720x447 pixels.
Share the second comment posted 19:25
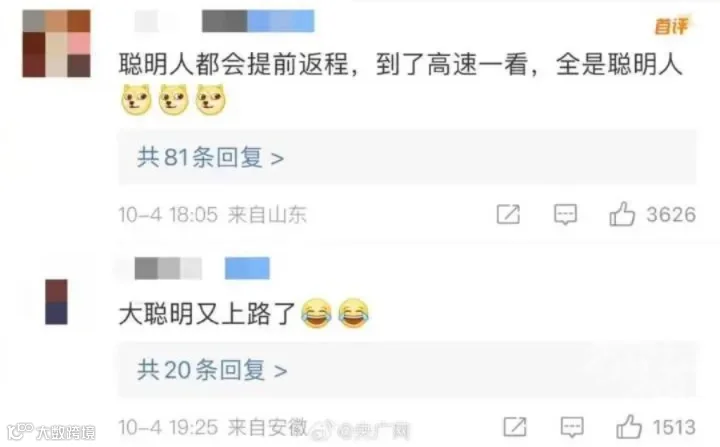point(515,427)
